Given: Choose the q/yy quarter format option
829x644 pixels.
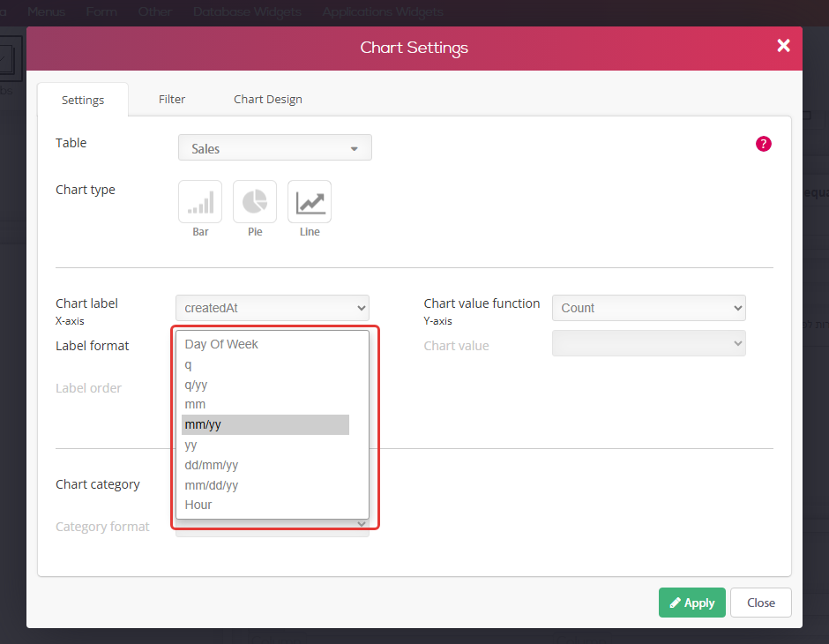Looking at the screenshot, I should click(x=265, y=385).
